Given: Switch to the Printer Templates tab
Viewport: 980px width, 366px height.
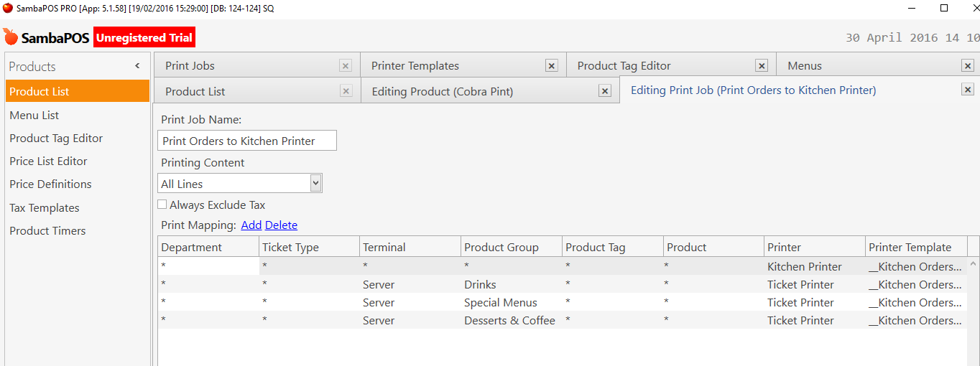Looking at the screenshot, I should click(415, 66).
